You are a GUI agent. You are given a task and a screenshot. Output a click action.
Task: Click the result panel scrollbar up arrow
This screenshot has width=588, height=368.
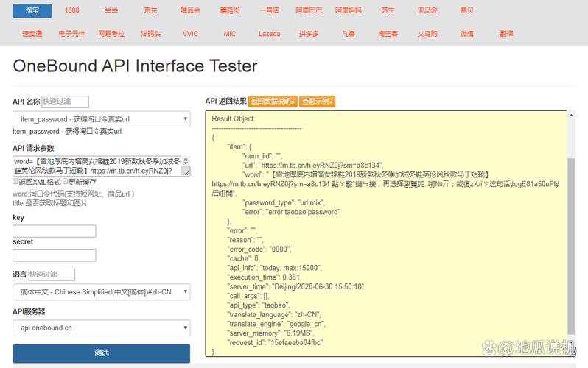[571, 116]
